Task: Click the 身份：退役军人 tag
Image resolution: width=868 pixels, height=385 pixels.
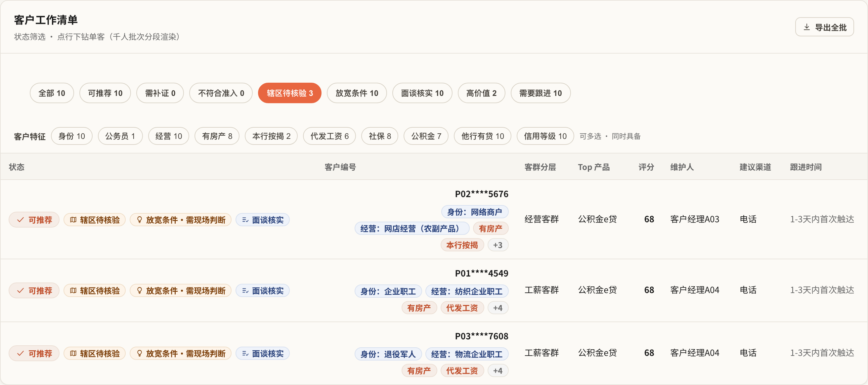Action: [388, 354]
